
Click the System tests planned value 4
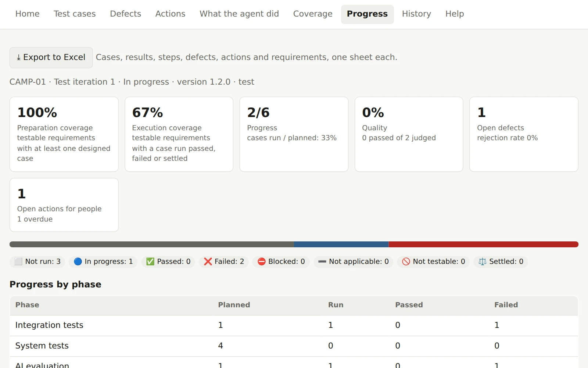pyautogui.click(x=220, y=346)
